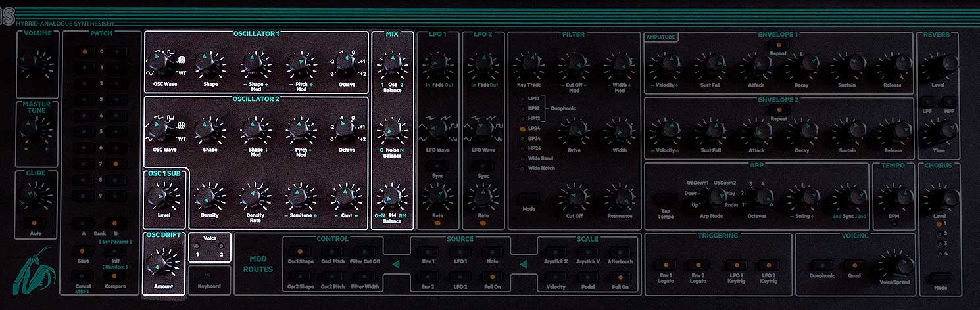Toggle Envelope 1 Repeat button
This screenshot has height=310, width=980.
coord(779,43)
